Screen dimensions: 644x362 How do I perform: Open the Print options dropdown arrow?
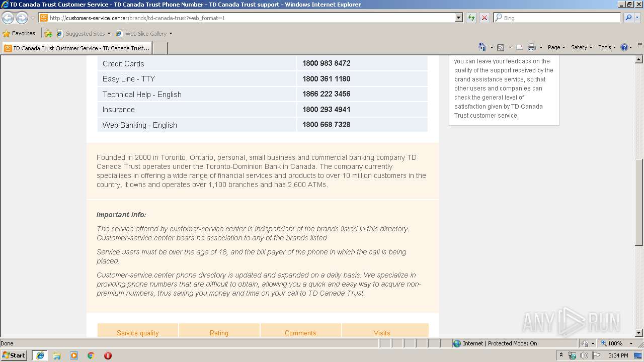click(x=541, y=47)
